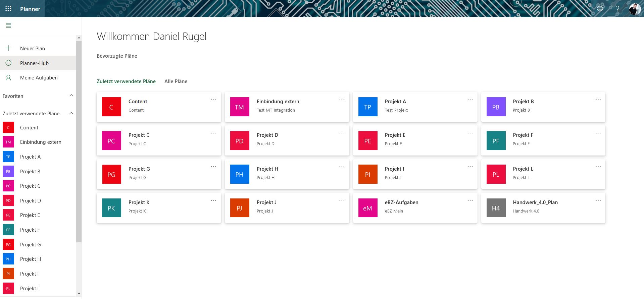Viewport: 644px width, 299px height.
Task: Open more options on Projekt A card
Action: point(470,99)
